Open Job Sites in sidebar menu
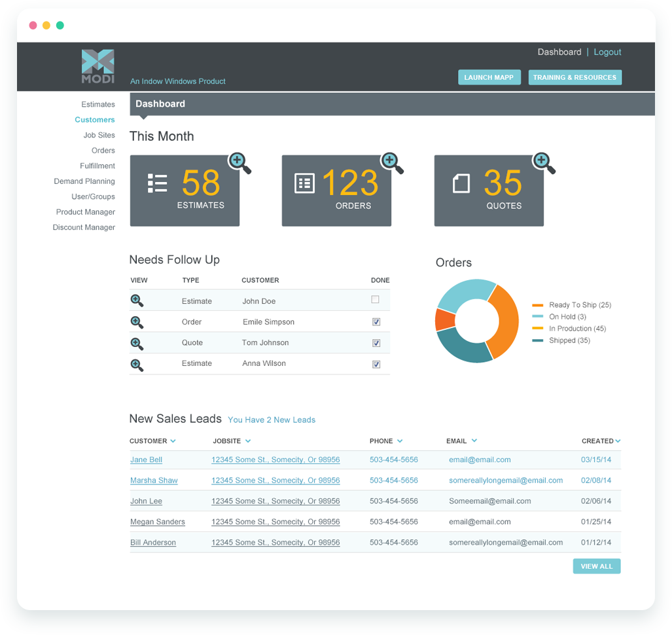 99,135
